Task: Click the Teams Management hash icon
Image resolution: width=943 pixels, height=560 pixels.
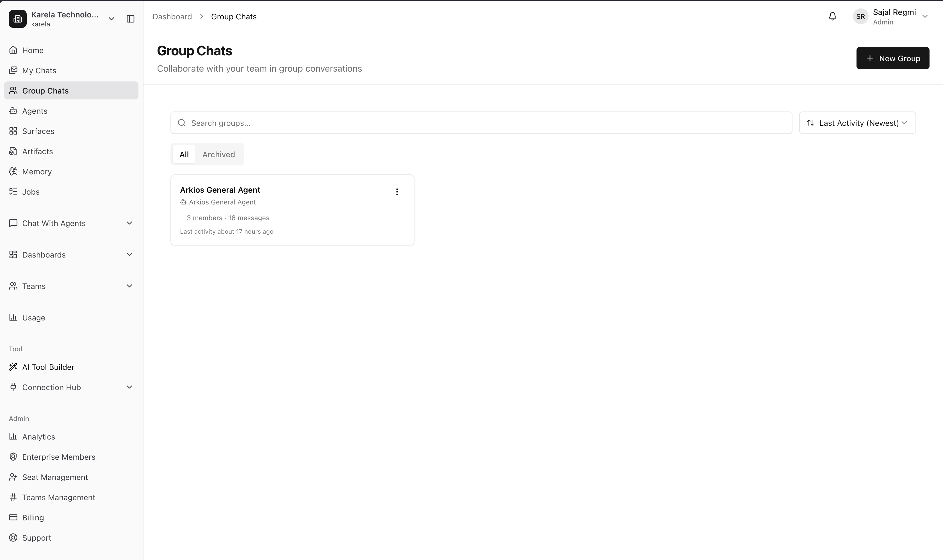Action: pyautogui.click(x=13, y=497)
